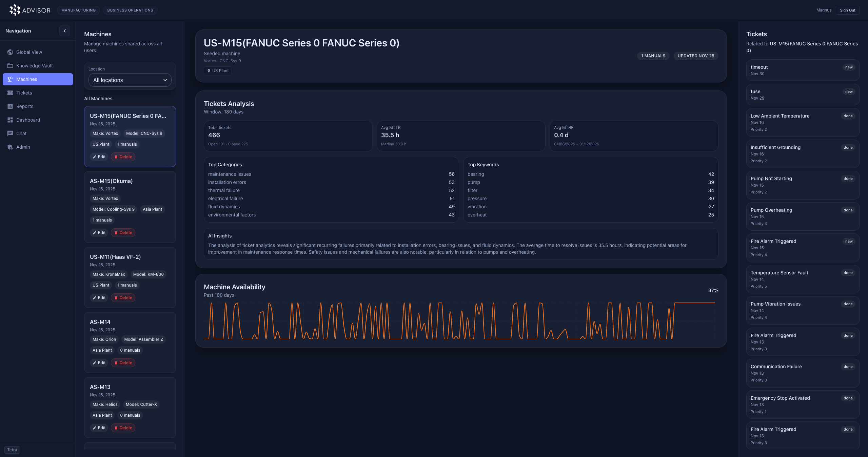
Task: Click the Tickets sidebar icon
Action: [x=10, y=93]
